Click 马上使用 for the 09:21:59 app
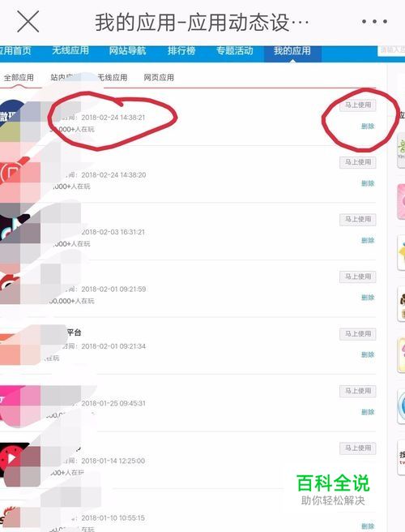Viewport: 405px width, 532px height. click(x=357, y=277)
